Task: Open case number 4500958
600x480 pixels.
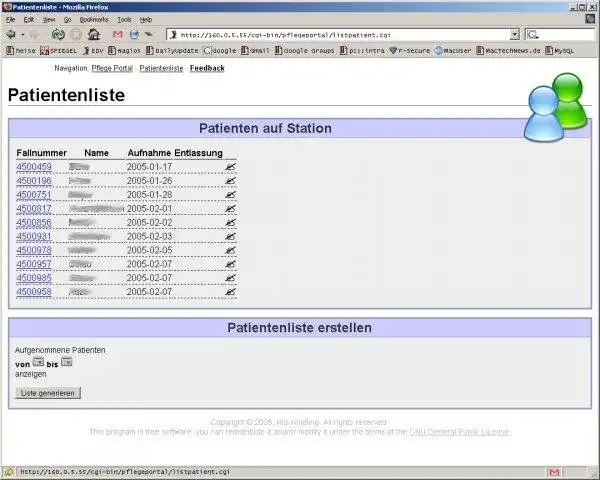Action: pos(34,292)
